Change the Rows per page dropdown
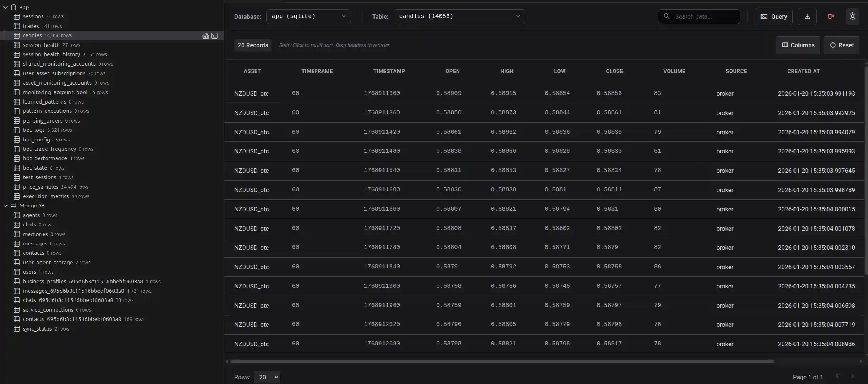This screenshot has height=384, width=868. [x=266, y=377]
